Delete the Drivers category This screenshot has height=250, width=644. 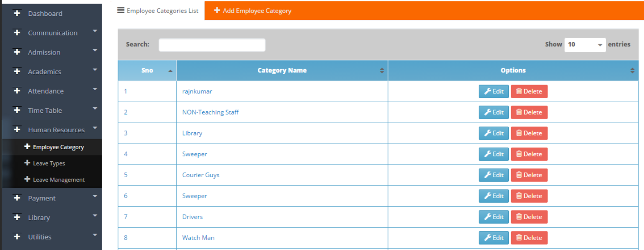tap(529, 217)
